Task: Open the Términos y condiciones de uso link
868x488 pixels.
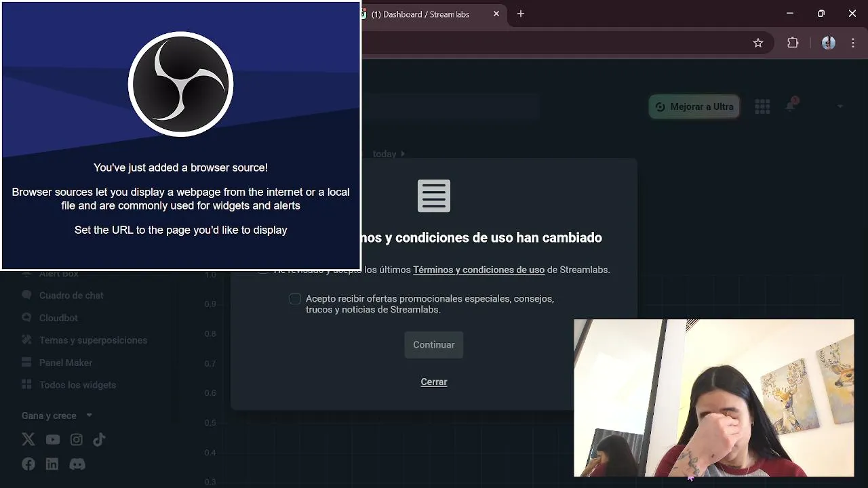Action: tap(479, 270)
